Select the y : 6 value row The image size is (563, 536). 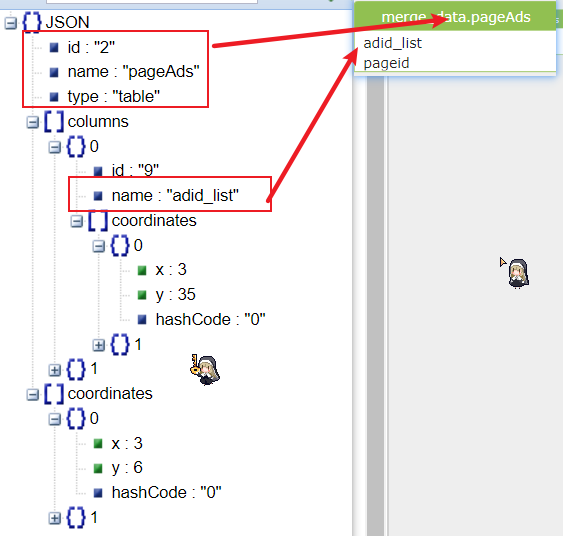pyautogui.click(x=127, y=468)
